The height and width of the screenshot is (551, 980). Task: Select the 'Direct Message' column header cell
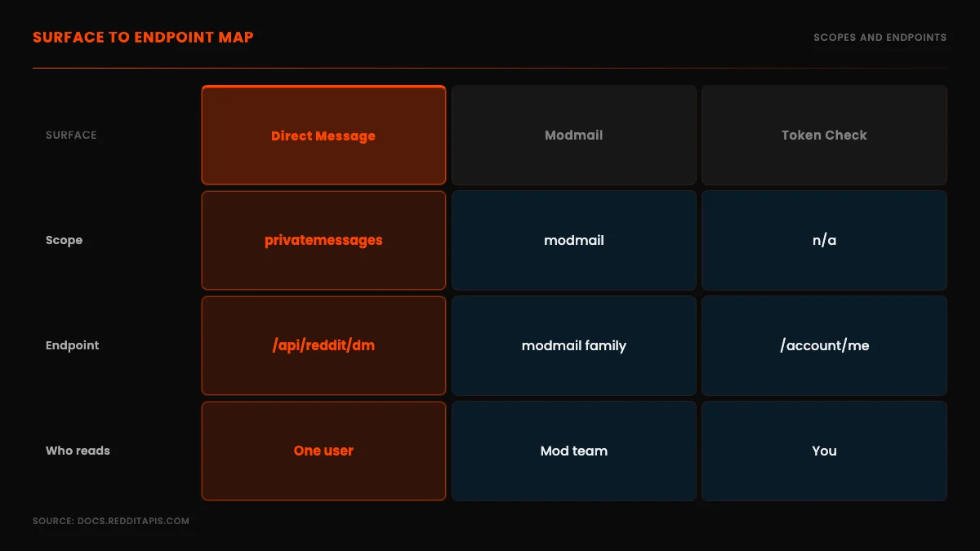click(323, 136)
